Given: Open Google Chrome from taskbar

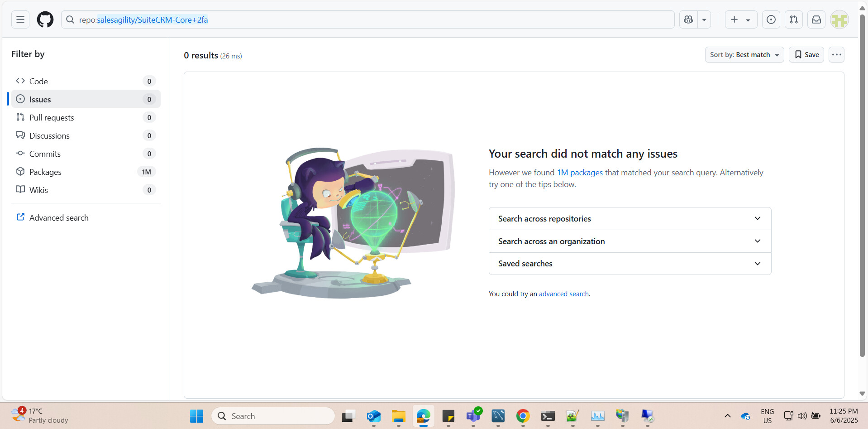Looking at the screenshot, I should (523, 416).
